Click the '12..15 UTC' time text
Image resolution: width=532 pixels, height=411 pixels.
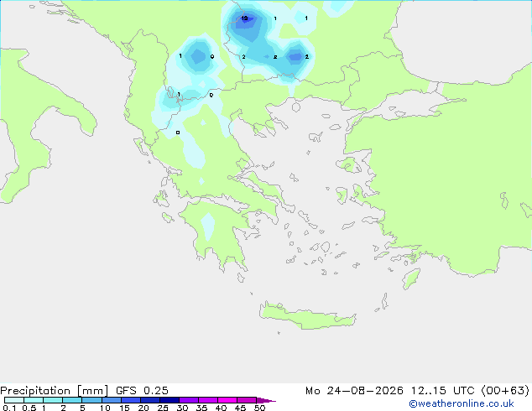442,391
